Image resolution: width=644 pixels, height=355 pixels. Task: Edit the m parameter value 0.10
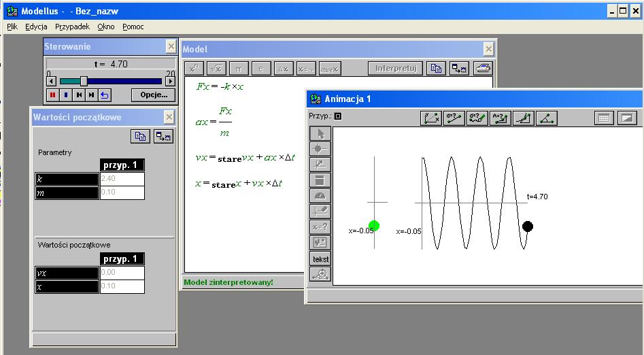(x=122, y=192)
